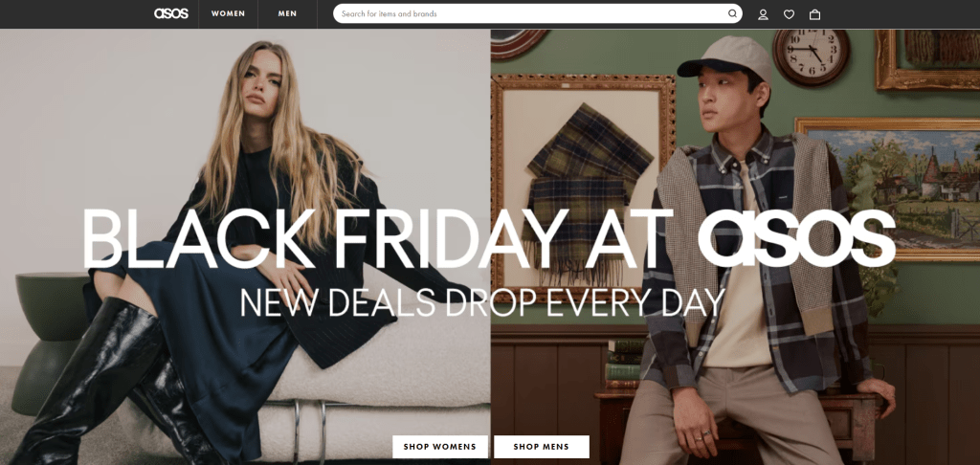Screen dimensions: 980x465
Task: Open saved items heart icon
Action: pos(789,14)
